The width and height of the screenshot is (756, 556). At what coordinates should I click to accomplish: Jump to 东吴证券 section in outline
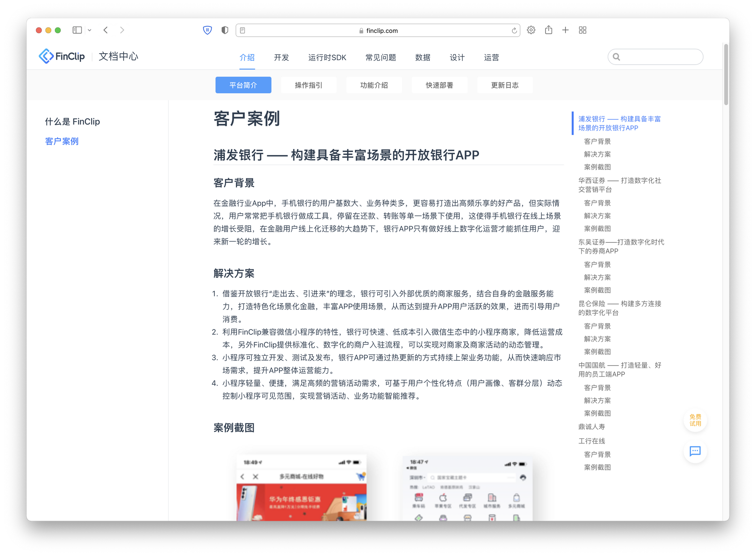(621, 247)
